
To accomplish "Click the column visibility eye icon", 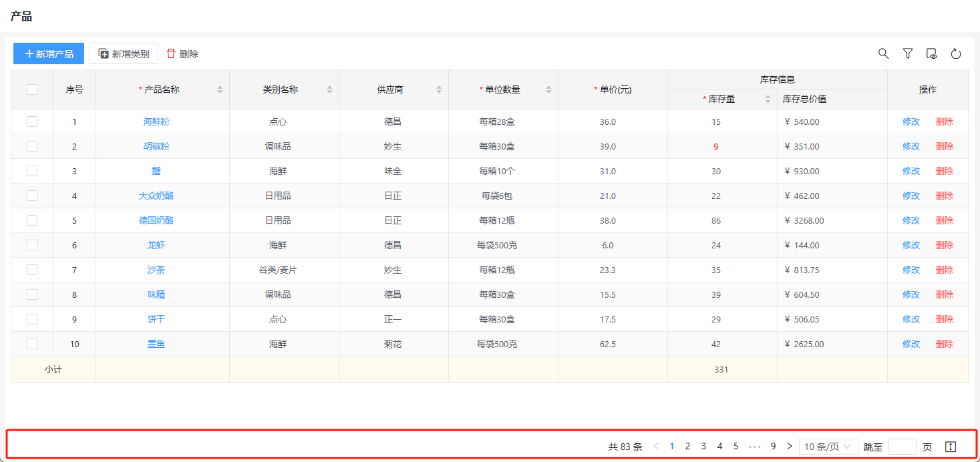I will [x=931, y=53].
